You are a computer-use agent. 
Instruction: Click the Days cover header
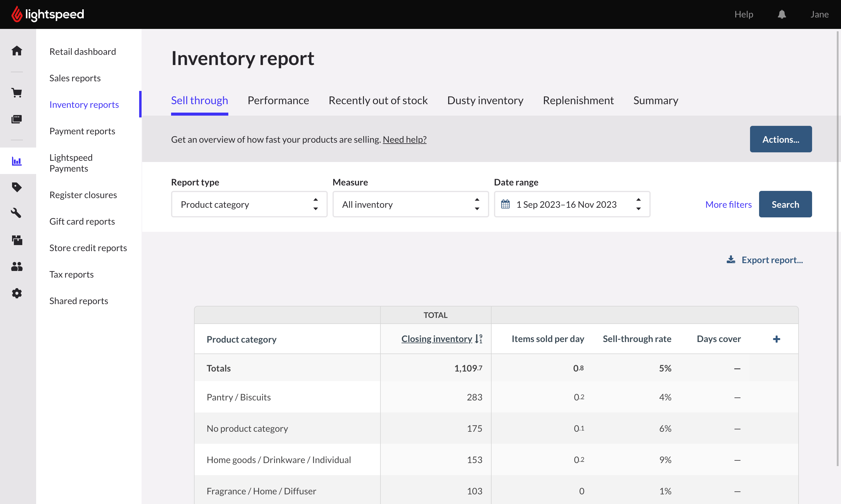point(719,339)
